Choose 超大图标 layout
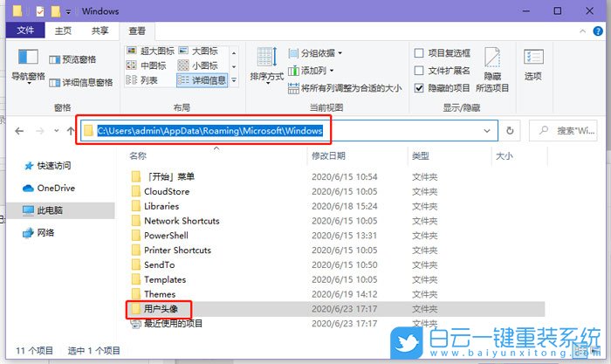Image resolution: width=611 pixels, height=364 pixels. pyautogui.click(x=150, y=51)
